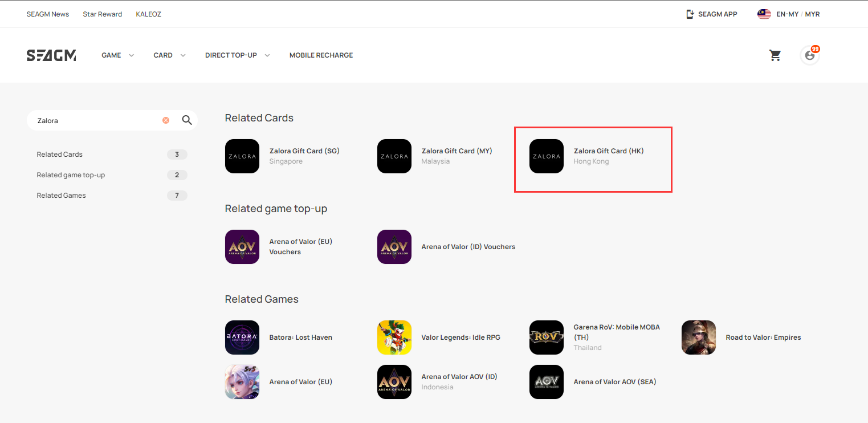Screen dimensions: 868x423
Task: Open the Star Reward link
Action: (x=103, y=14)
